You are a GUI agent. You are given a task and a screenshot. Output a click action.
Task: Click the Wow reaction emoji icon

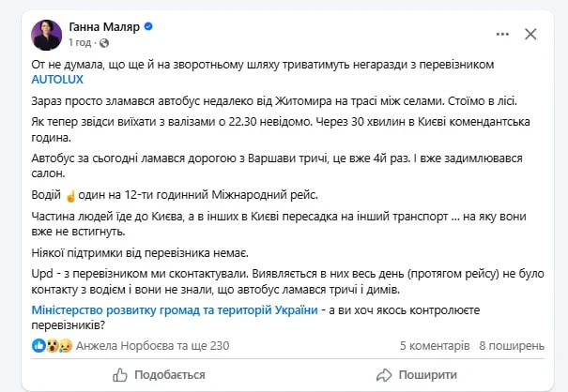click(x=53, y=346)
